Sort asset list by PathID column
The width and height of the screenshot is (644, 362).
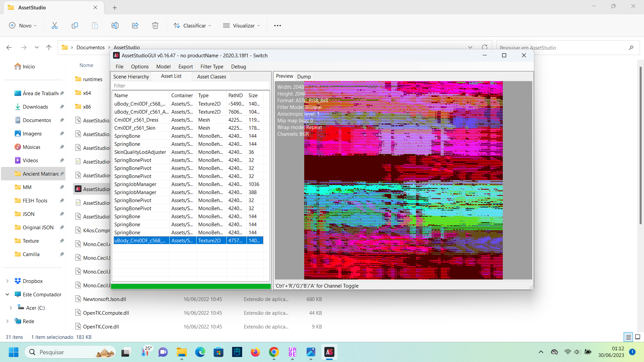pos(236,95)
